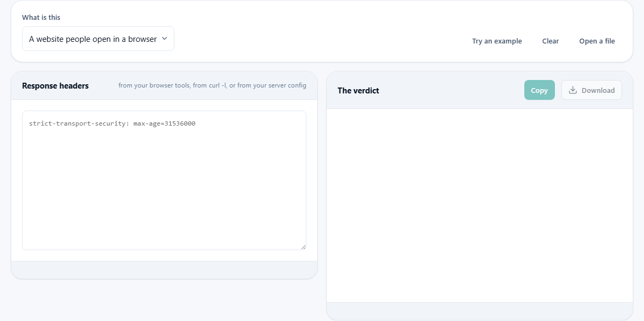Click "Open a file"

(597, 41)
